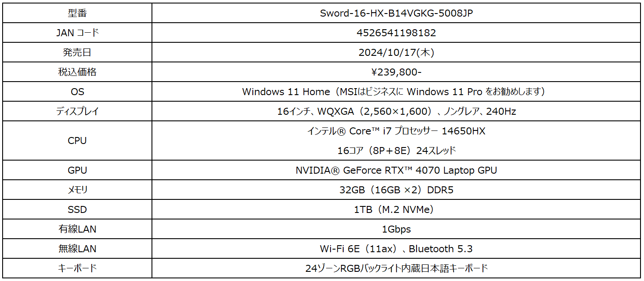Click the 発売日 label cell
This screenshot has height=281, width=644.
click(x=77, y=52)
